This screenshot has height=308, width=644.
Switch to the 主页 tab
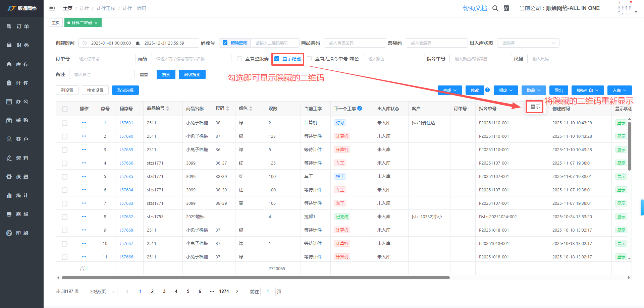[56, 22]
